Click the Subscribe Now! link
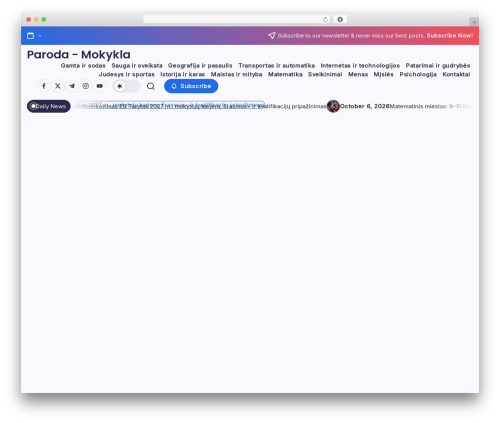500x423 pixels. [x=450, y=36]
